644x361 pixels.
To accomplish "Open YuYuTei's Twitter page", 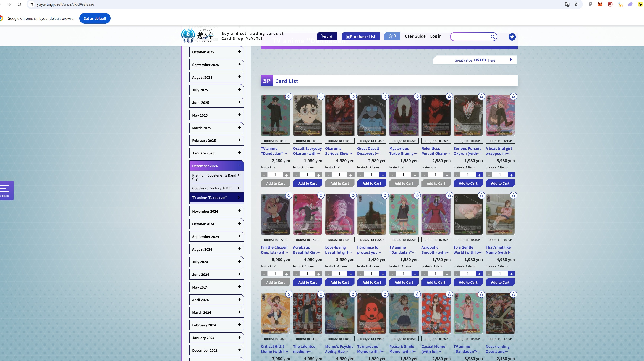I will [x=512, y=36].
